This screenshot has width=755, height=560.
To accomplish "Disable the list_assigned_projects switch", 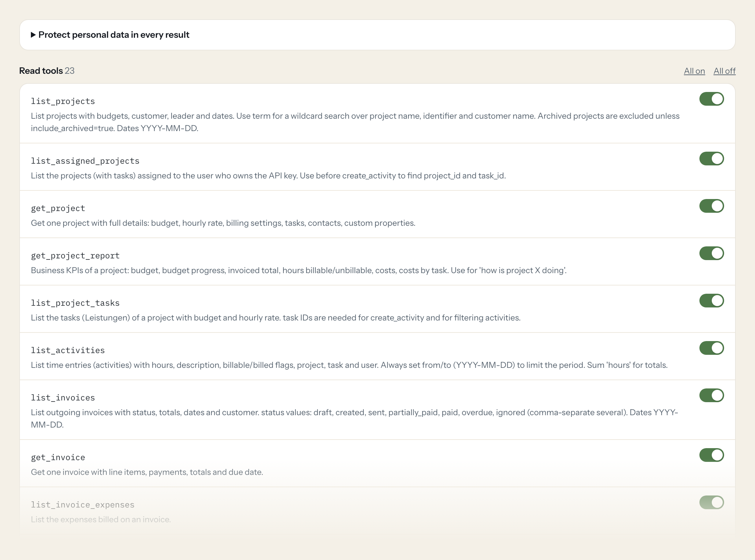I will pos(711,159).
